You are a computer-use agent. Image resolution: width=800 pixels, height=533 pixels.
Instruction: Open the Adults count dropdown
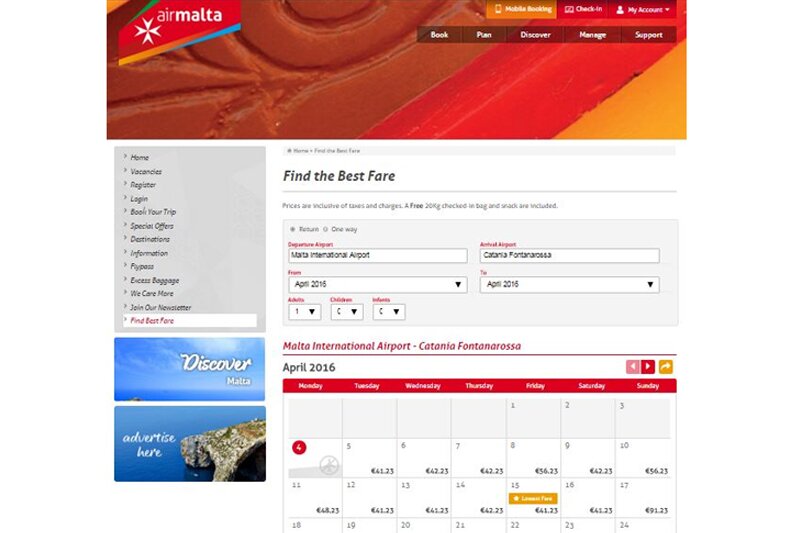click(305, 312)
